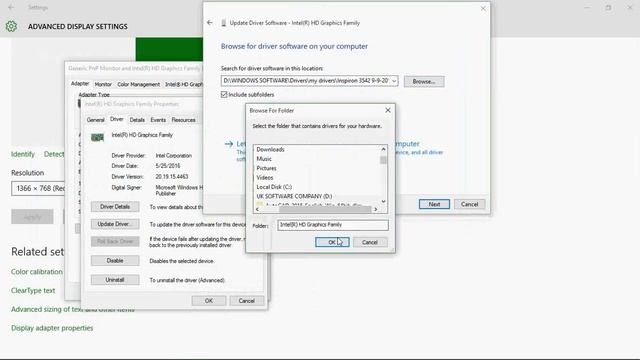The height and width of the screenshot is (360, 640).
Task: Click device icon beside Update Driver Software title
Action: tap(223, 23)
